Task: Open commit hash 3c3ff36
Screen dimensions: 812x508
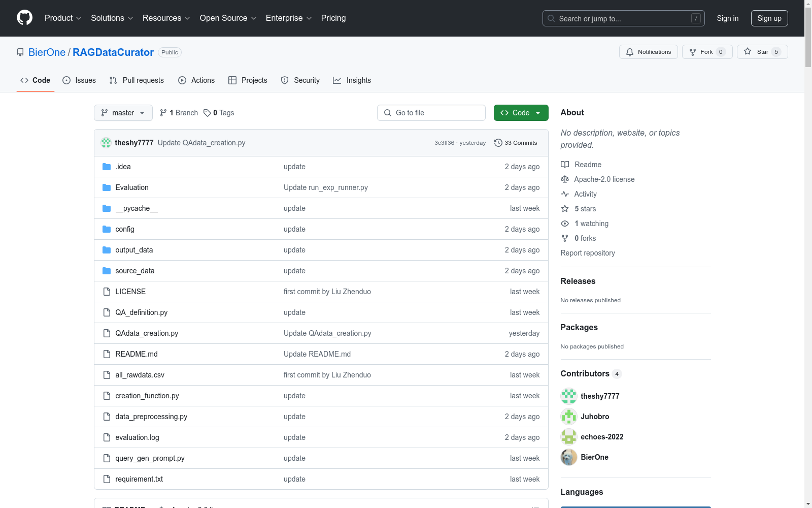Action: pyautogui.click(x=444, y=143)
